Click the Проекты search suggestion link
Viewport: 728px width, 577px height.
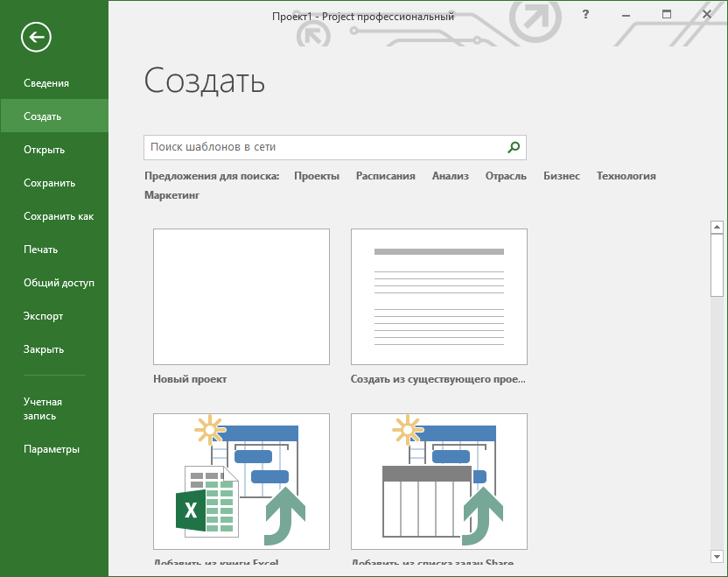(317, 176)
